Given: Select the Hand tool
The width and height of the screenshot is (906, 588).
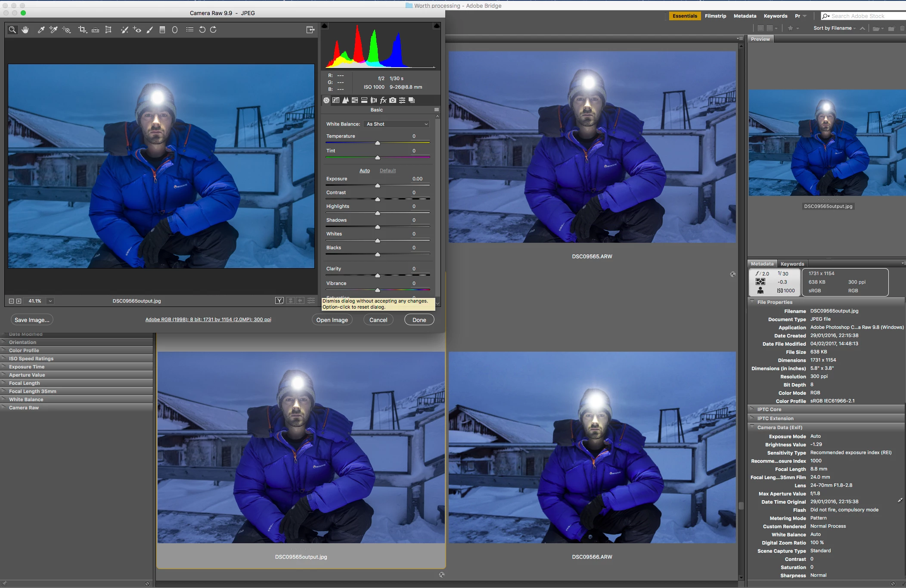Looking at the screenshot, I should [25, 30].
